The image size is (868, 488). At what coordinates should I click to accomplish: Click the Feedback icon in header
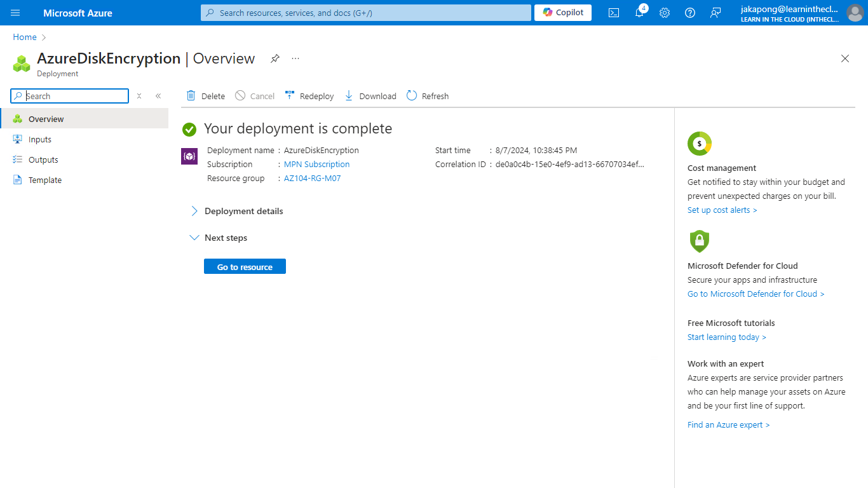pyautogui.click(x=715, y=13)
